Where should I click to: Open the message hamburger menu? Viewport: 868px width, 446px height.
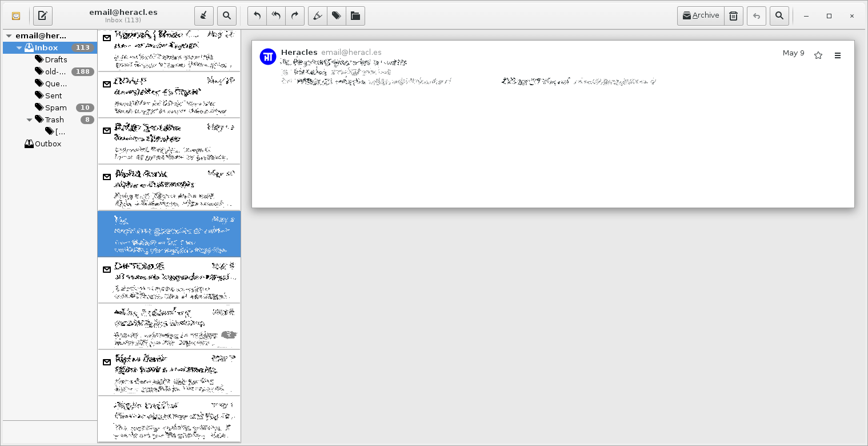[838, 55]
